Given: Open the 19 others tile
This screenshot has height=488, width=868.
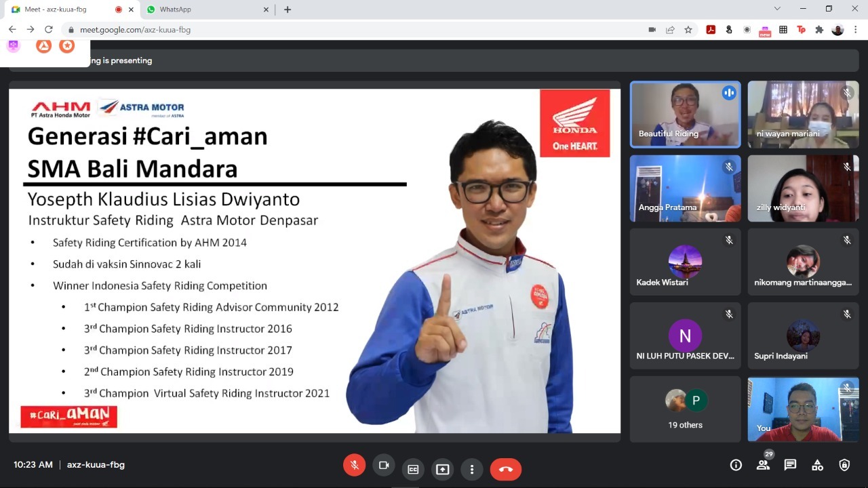Looking at the screenshot, I should coord(685,409).
